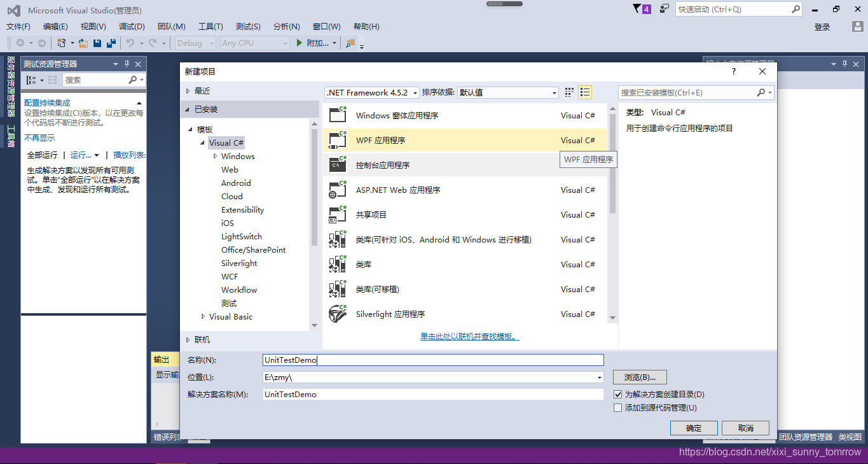
Task: Click the template list vertical scrollbar
Action: click(x=612, y=163)
